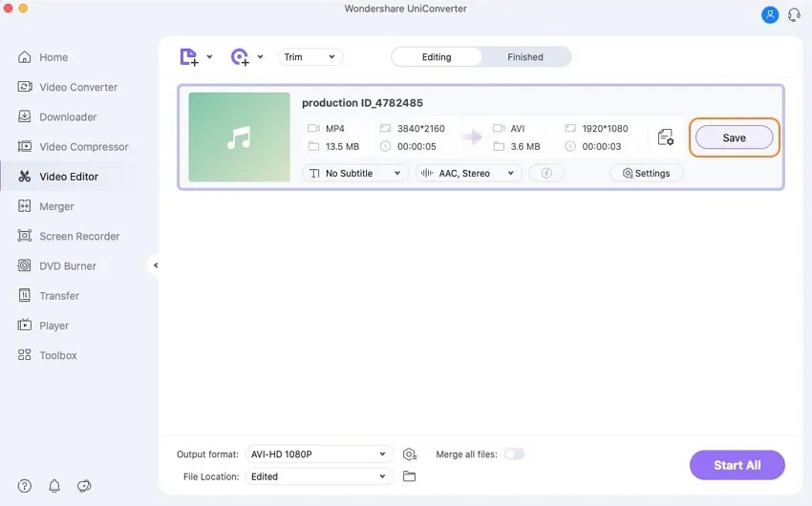Select the Screen Recorder menu label

tap(79, 236)
